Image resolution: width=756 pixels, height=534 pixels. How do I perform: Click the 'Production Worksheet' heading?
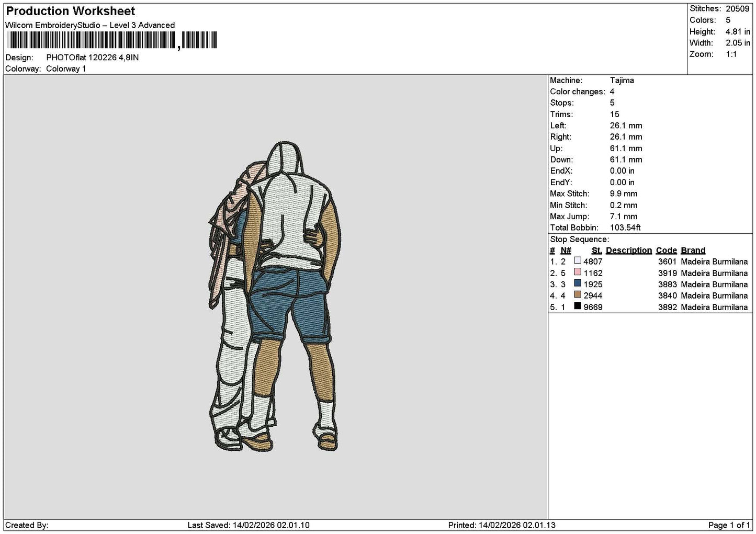click(x=71, y=11)
